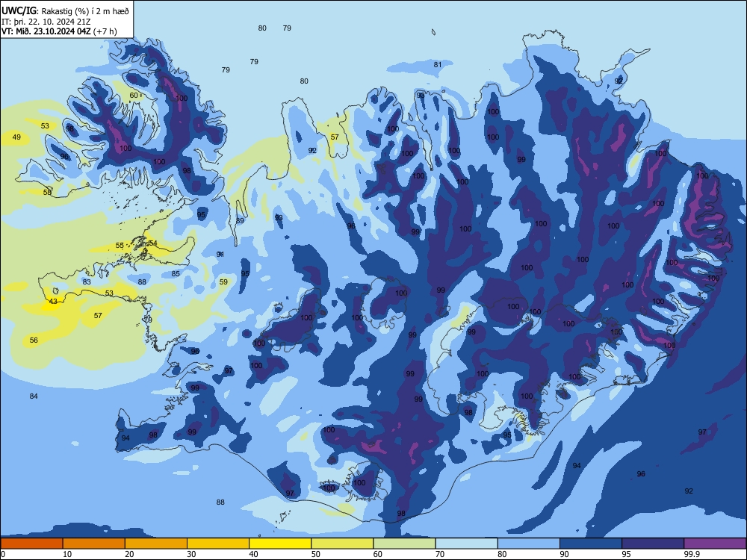
Task: Select the humidity value 59 on the map
Action: coord(223,282)
